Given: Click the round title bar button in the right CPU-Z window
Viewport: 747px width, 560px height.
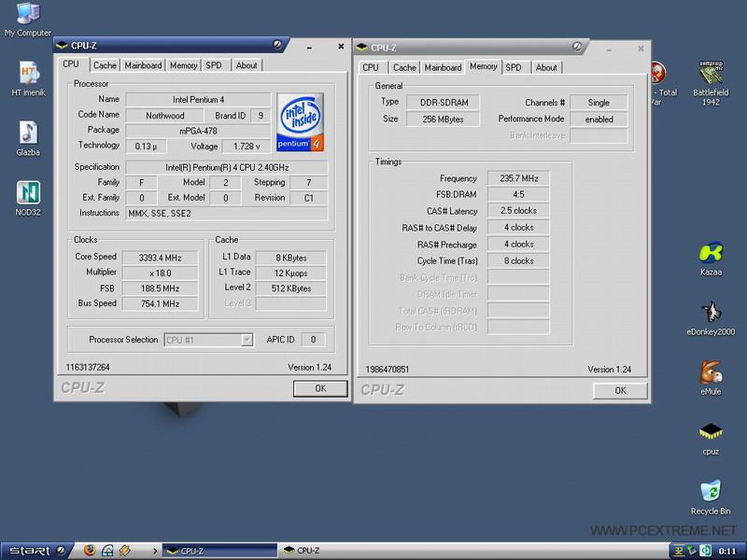Looking at the screenshot, I should (x=577, y=47).
